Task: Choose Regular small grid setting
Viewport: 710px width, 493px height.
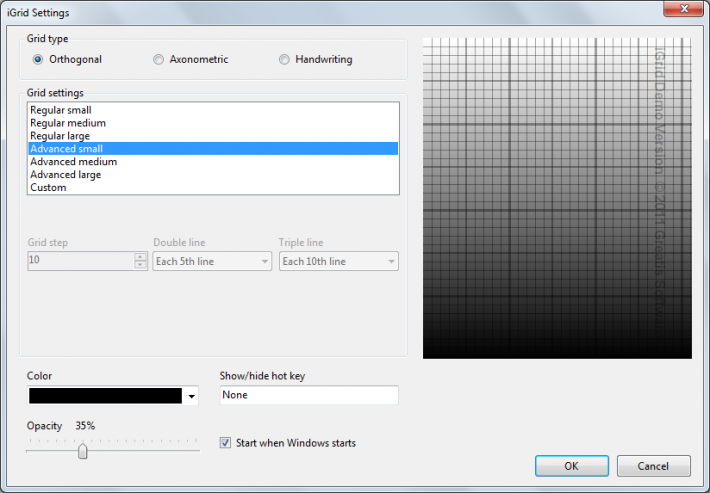Action: pyautogui.click(x=213, y=110)
